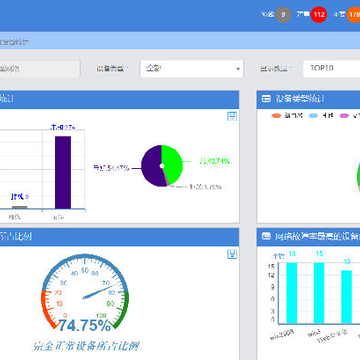
Task: Click the win2008 axis label
Action: point(282,335)
